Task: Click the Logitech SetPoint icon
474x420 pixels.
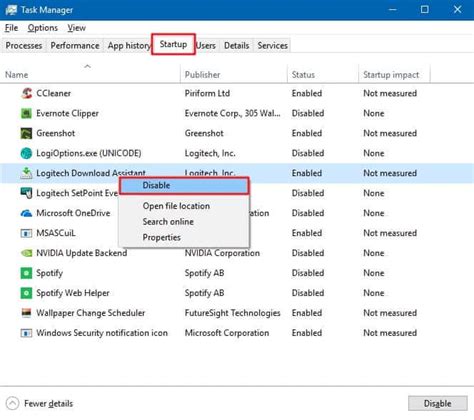Action: pos(26,193)
